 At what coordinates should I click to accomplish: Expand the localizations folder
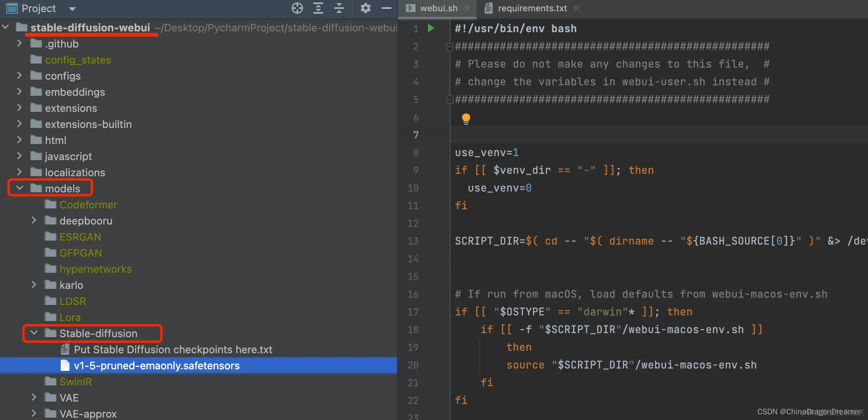tap(19, 172)
